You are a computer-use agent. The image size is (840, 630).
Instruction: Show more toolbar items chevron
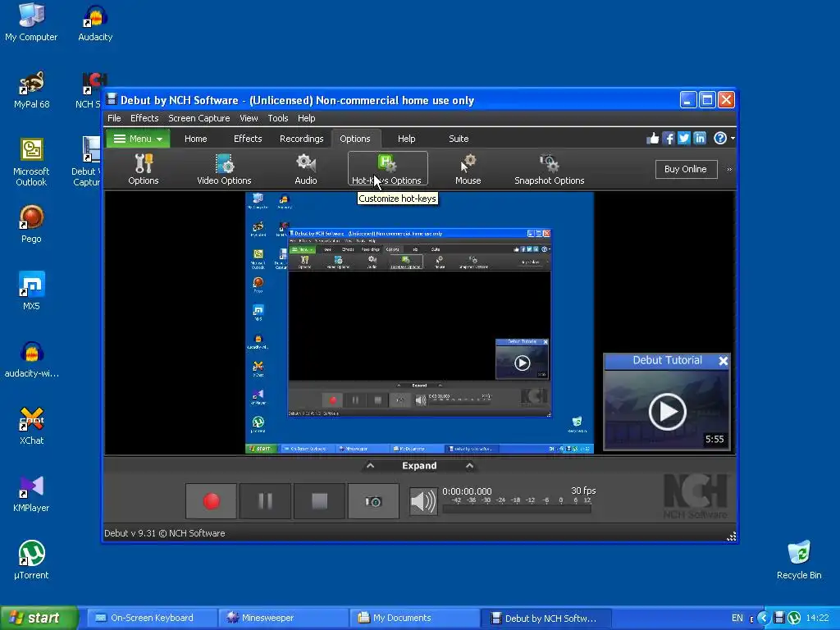point(729,169)
